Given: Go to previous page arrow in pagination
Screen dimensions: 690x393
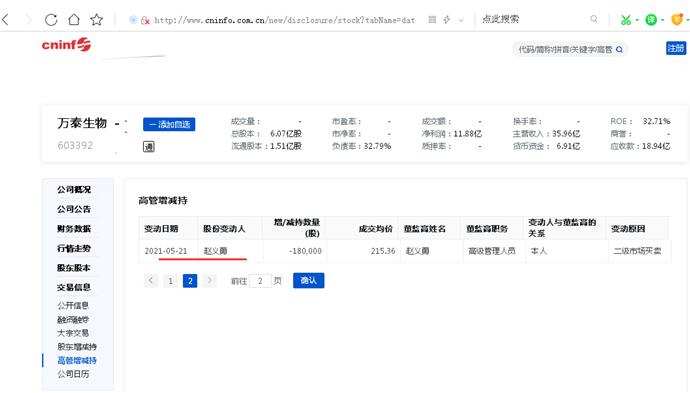Looking at the screenshot, I should click(150, 280).
